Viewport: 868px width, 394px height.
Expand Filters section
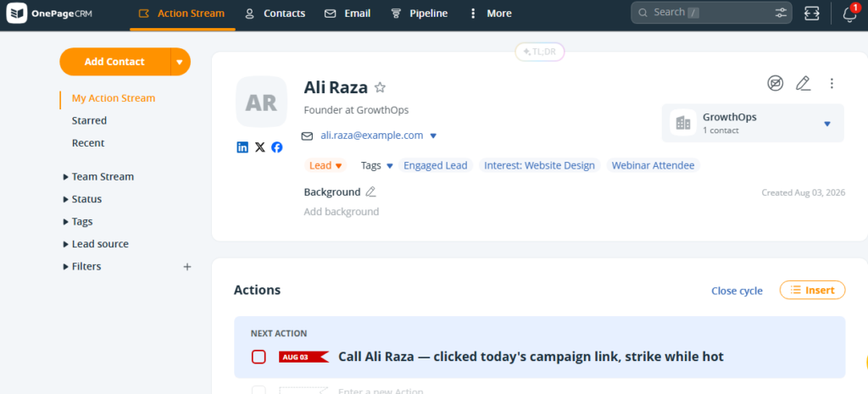point(82,266)
